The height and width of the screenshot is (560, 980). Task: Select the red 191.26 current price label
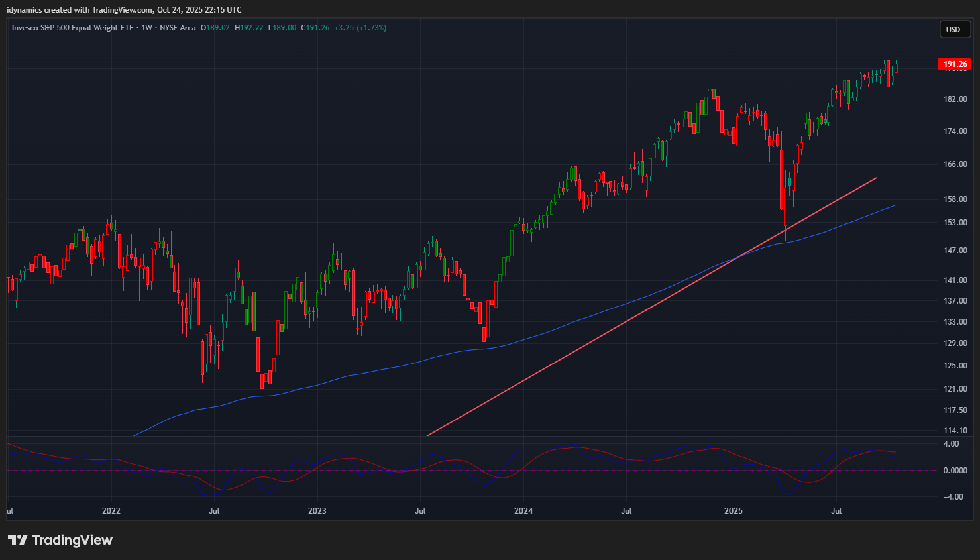954,64
